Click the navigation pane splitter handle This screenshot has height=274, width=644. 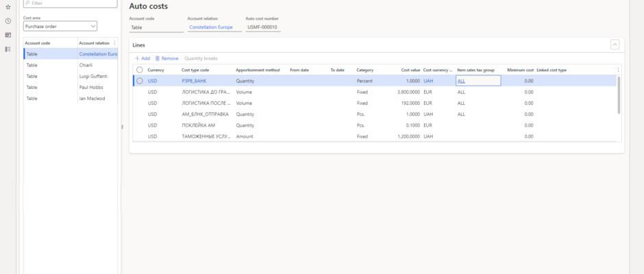(122, 127)
